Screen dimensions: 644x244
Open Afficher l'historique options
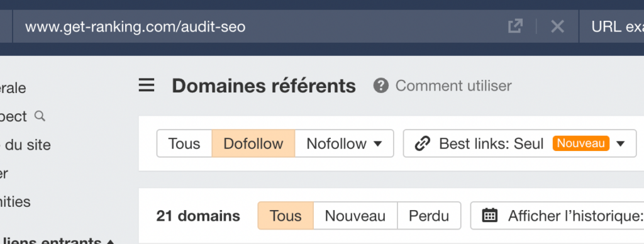[x=557, y=216]
